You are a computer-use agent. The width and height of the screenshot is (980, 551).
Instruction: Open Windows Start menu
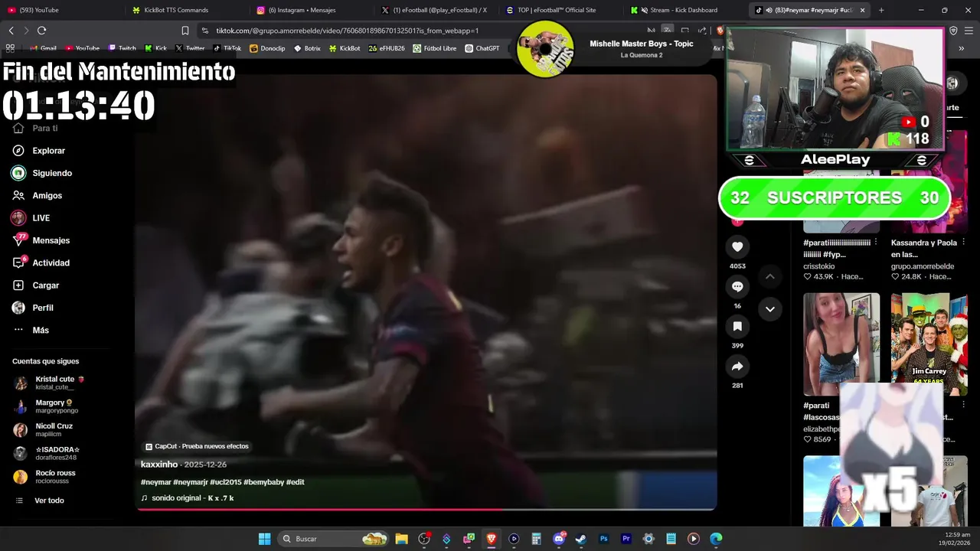pos(264,539)
